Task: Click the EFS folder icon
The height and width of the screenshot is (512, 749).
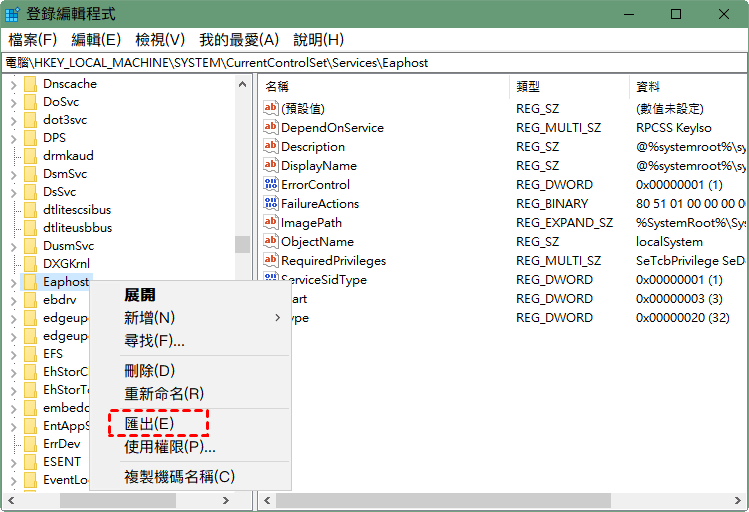Action: tap(30, 354)
